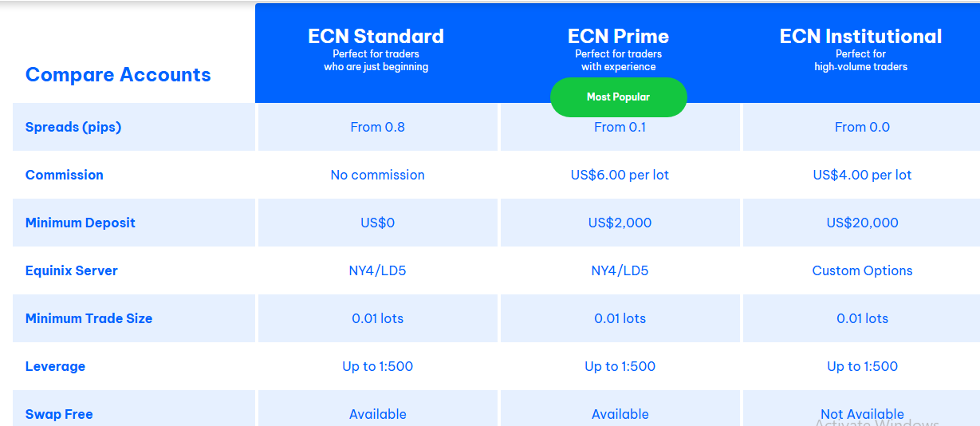The width and height of the screenshot is (980, 426).
Task: Click the US$2,000 minimum deposit cell
Action: click(x=620, y=223)
